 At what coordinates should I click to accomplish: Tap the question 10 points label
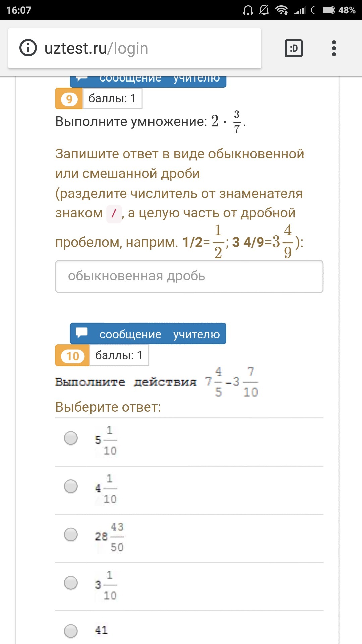click(119, 355)
